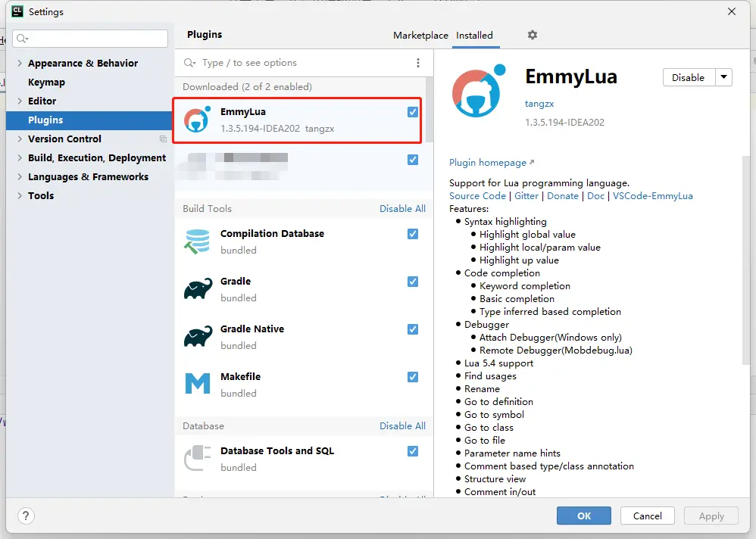Toggle the Makefile plugin checkbox

pyautogui.click(x=413, y=377)
